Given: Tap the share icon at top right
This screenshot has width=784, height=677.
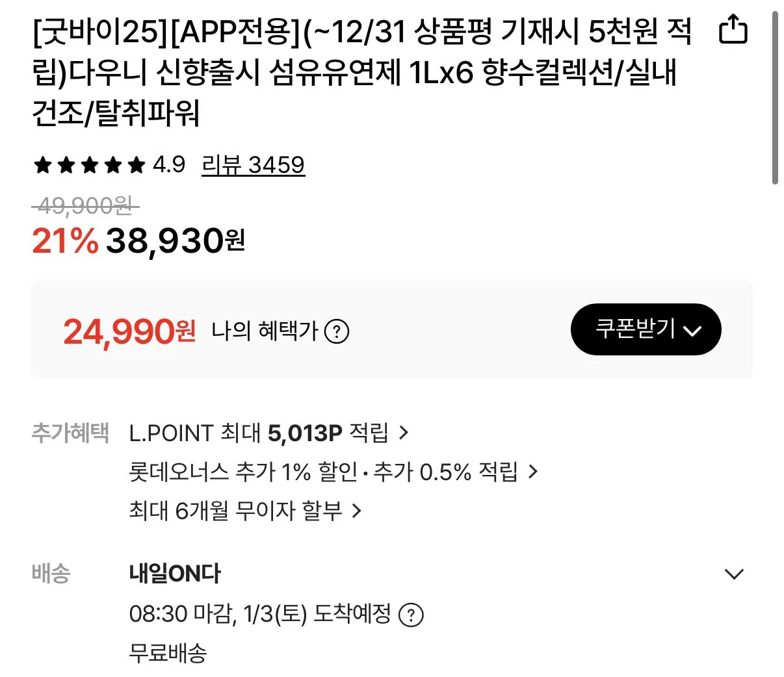Looking at the screenshot, I should 733,29.
